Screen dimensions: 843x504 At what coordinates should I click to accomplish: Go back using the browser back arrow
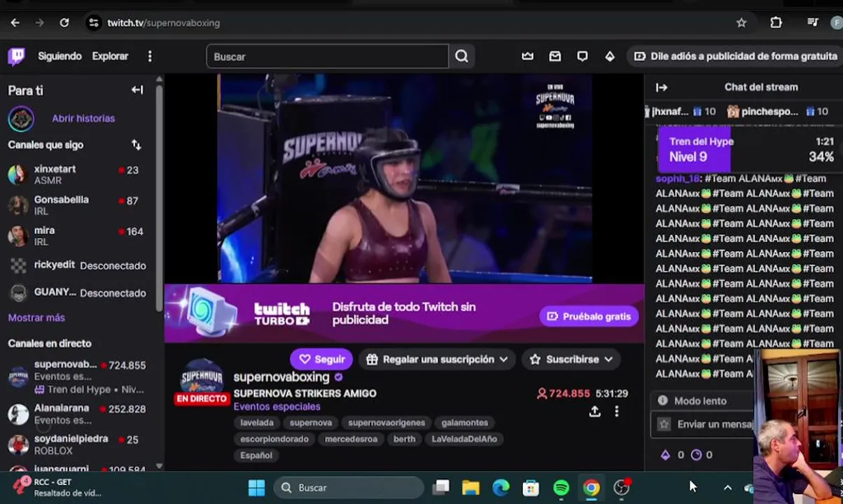[x=15, y=22]
